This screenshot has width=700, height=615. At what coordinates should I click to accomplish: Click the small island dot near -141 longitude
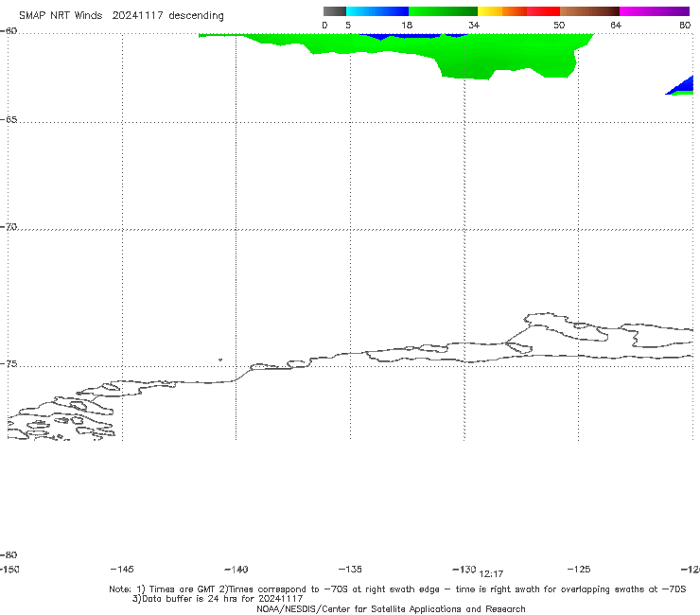(x=220, y=360)
